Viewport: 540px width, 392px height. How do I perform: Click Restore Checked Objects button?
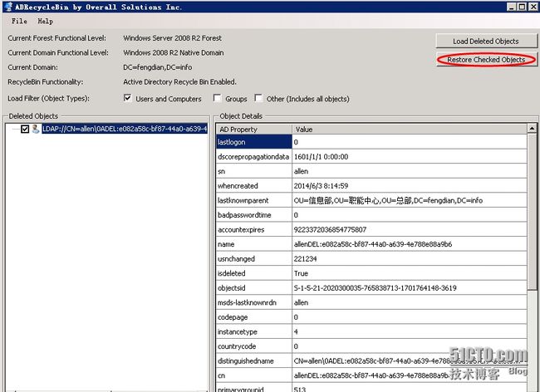pos(486,60)
